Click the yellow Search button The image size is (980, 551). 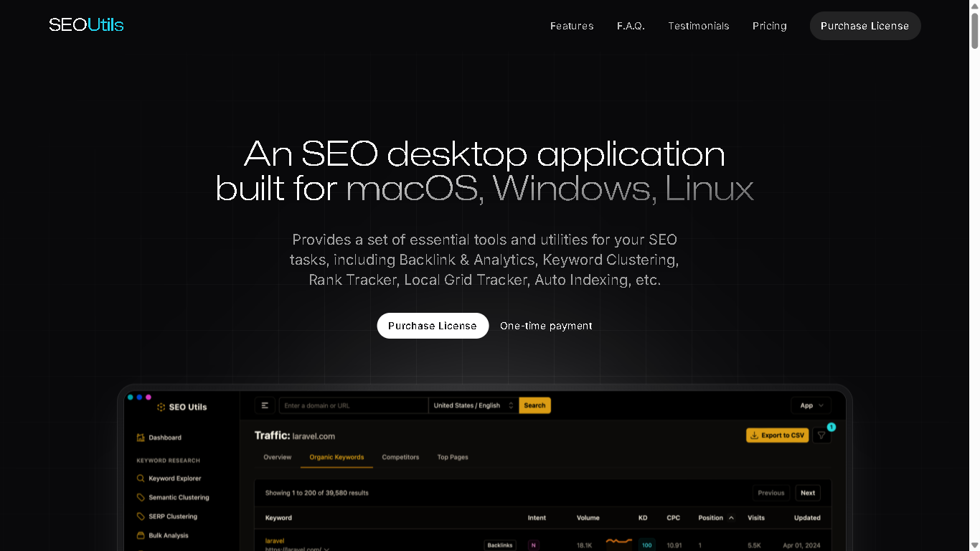click(534, 405)
